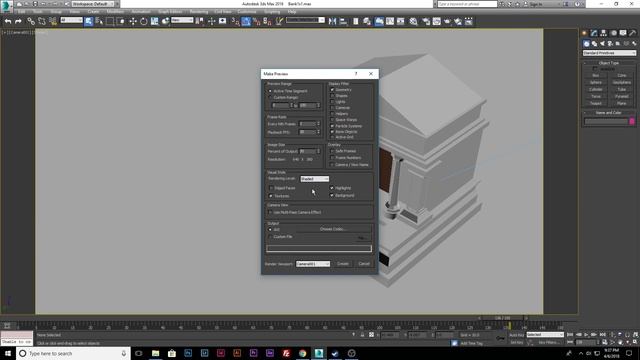The image size is (640, 360).
Task: Click Play Animation in the playback controls
Action: (586, 335)
